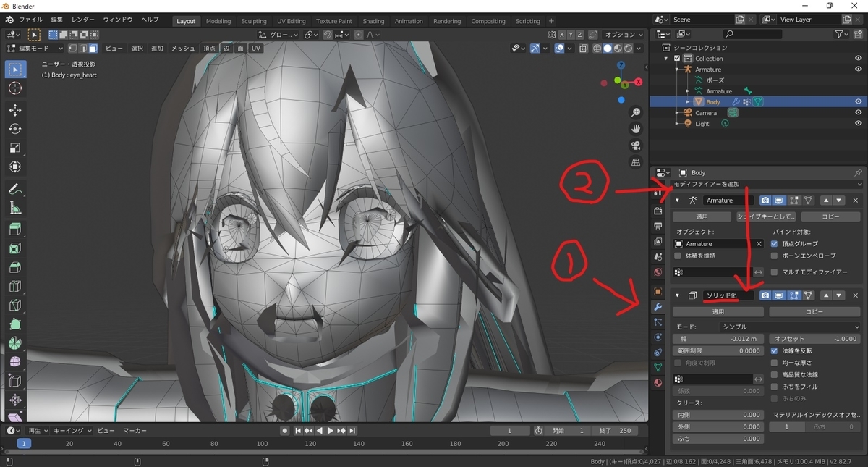The width and height of the screenshot is (868, 467).
Task: Click the 内側 crease value field
Action: point(718,415)
